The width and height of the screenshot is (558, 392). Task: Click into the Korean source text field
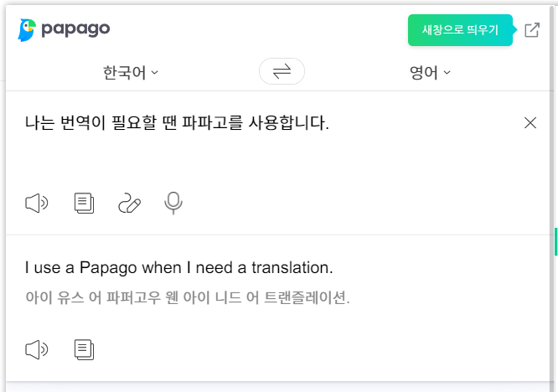[x=271, y=142]
